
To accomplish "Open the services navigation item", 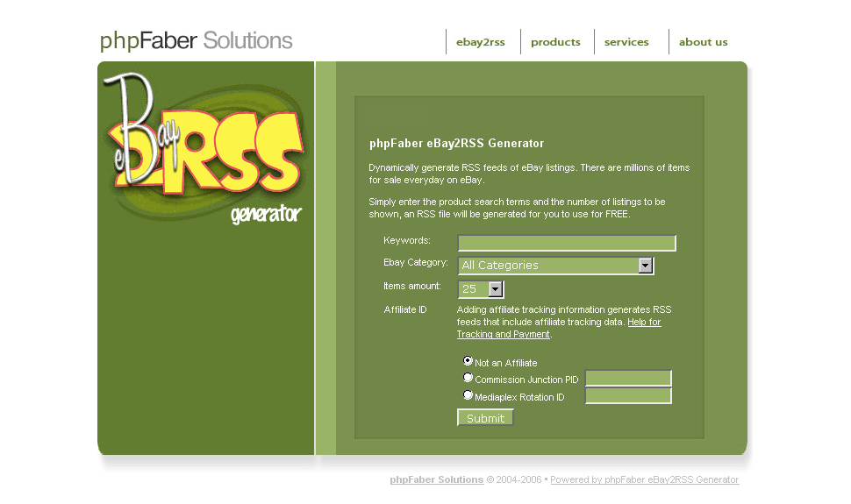I will tap(626, 42).
